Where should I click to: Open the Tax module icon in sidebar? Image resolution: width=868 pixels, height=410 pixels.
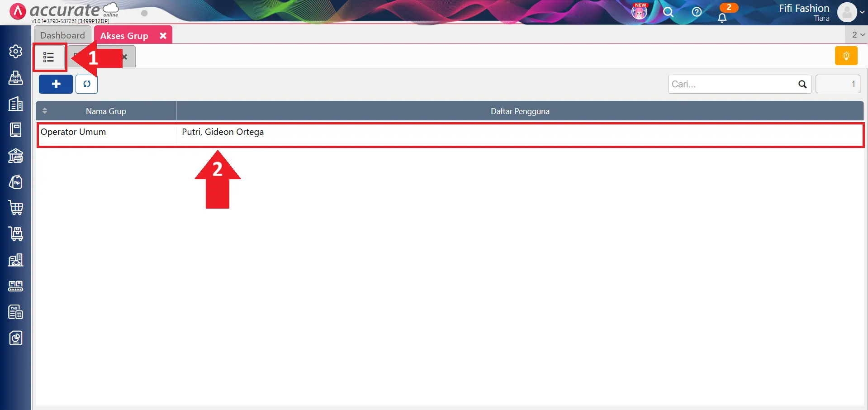coord(16,312)
